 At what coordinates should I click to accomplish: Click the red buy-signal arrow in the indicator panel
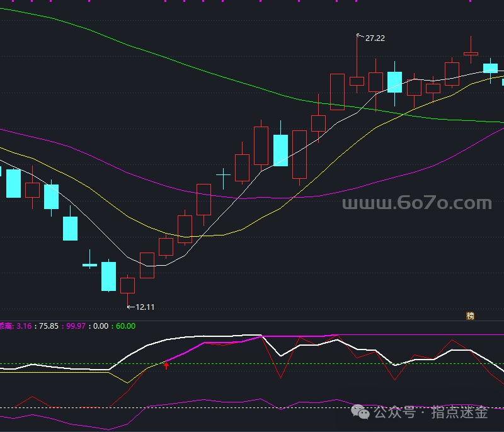pos(166,365)
